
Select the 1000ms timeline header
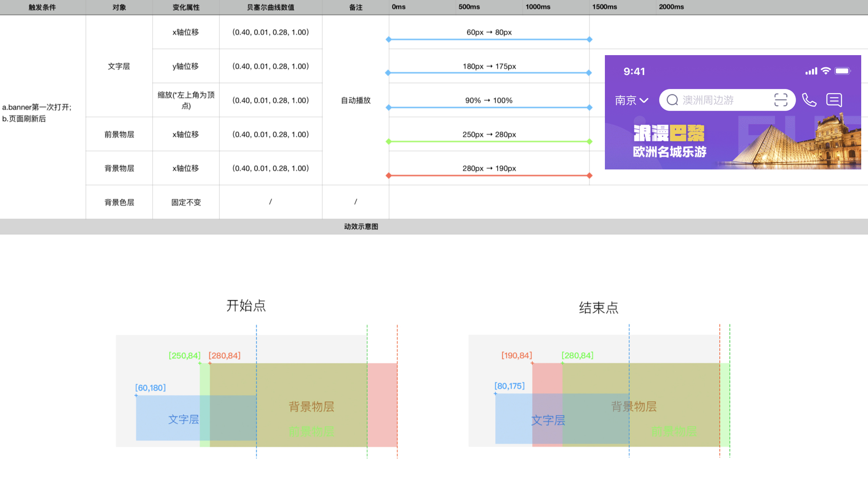click(538, 7)
